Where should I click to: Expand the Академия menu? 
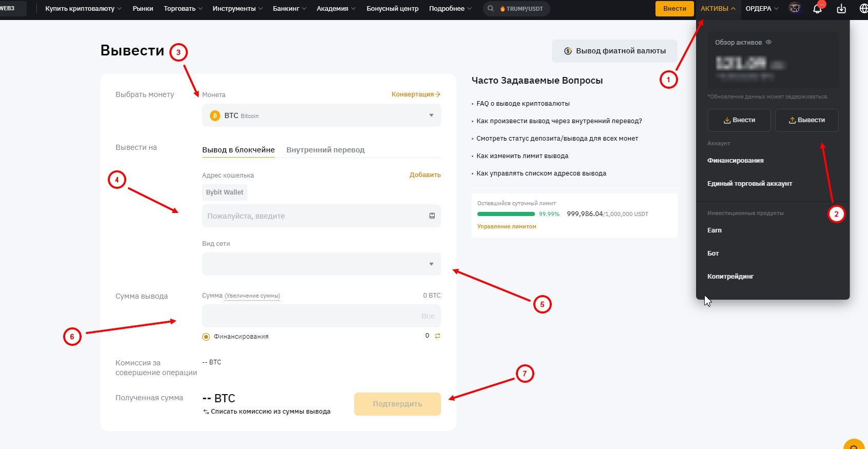point(336,9)
